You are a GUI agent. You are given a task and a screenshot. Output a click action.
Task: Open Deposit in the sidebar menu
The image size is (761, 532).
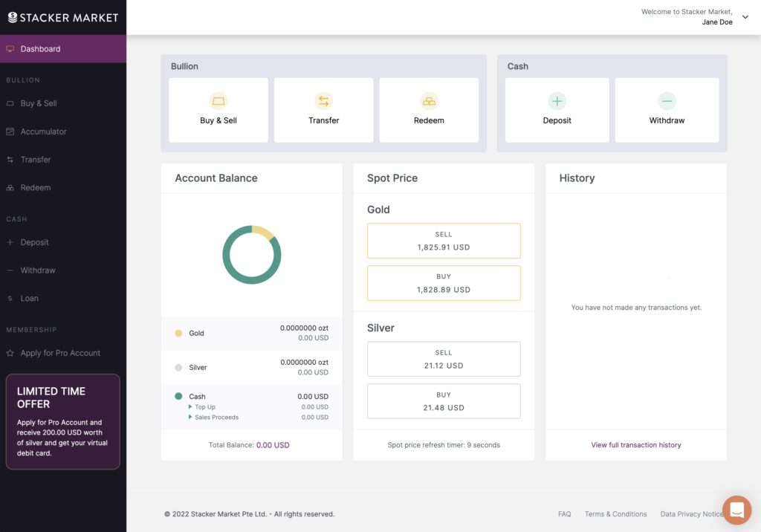point(63,242)
